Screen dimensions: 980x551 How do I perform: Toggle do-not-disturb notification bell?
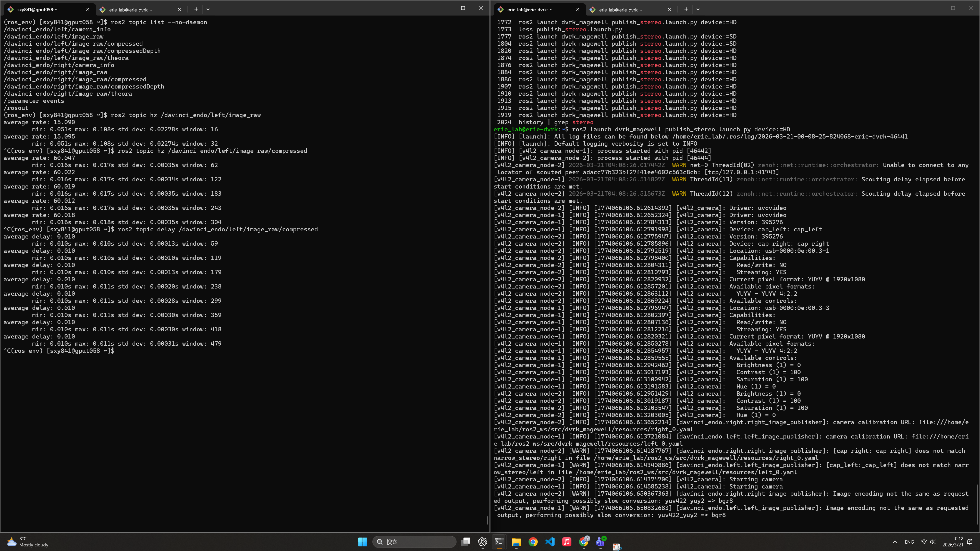click(970, 542)
